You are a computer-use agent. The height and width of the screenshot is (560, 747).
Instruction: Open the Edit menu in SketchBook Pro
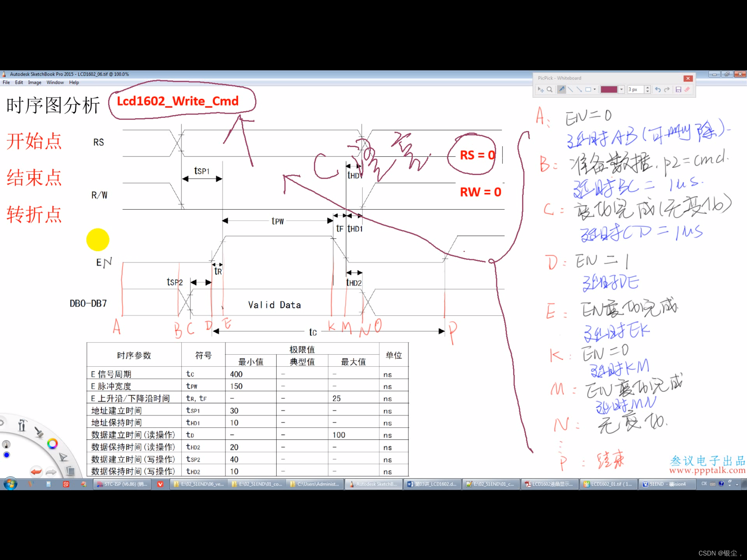19,83
